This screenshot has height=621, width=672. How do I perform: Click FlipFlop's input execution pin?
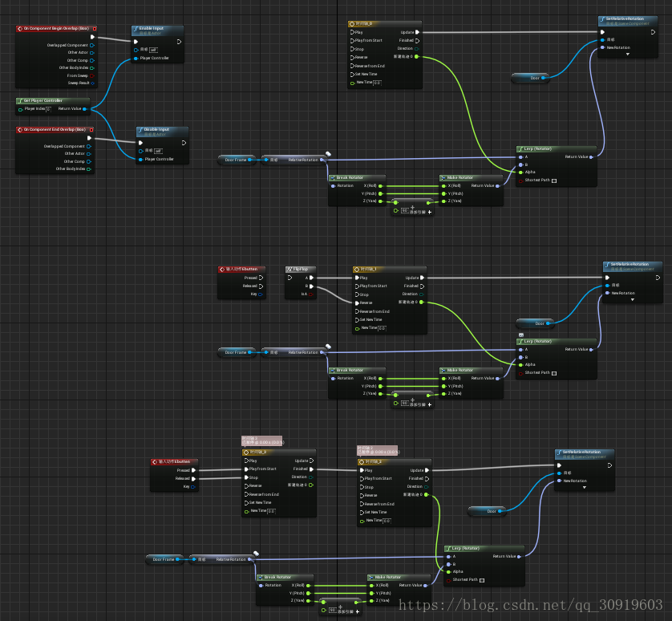290,278
